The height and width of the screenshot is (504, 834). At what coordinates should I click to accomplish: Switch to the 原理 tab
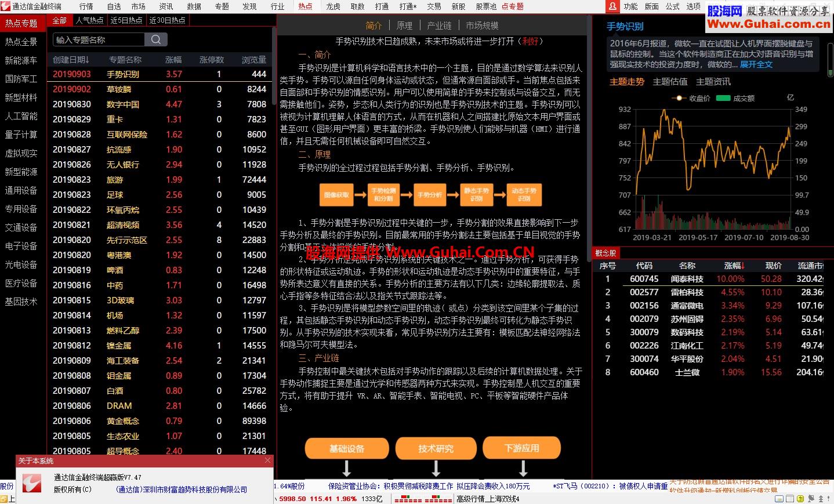click(404, 26)
